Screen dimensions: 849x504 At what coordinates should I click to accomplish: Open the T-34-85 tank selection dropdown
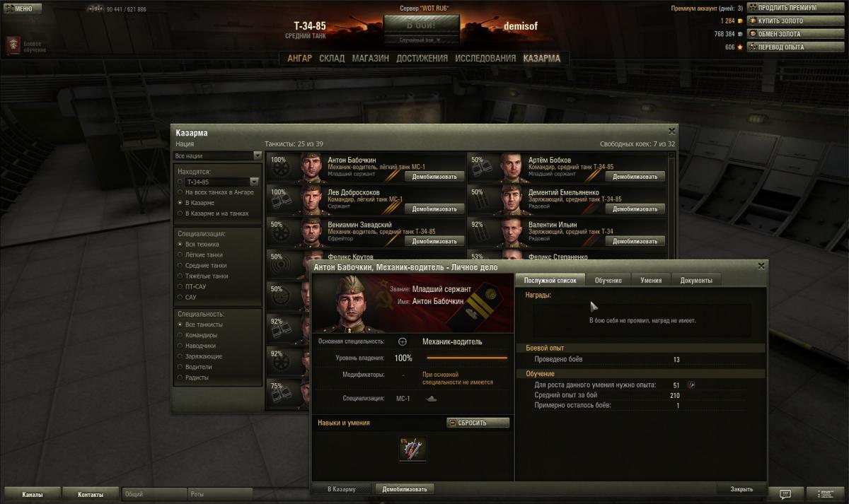coord(222,182)
